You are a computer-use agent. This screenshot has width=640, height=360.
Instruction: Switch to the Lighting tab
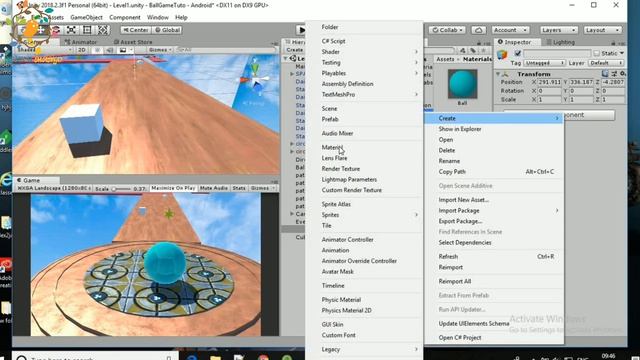click(561, 42)
